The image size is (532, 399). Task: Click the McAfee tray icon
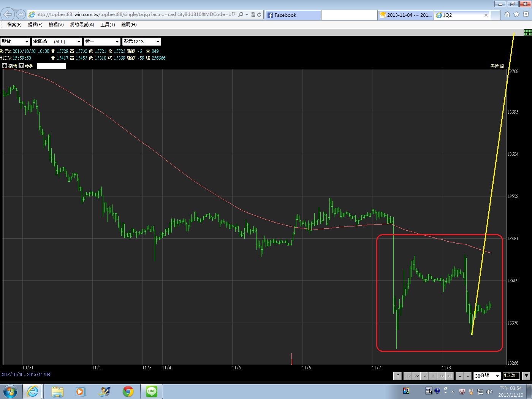pyautogui.click(x=462, y=391)
